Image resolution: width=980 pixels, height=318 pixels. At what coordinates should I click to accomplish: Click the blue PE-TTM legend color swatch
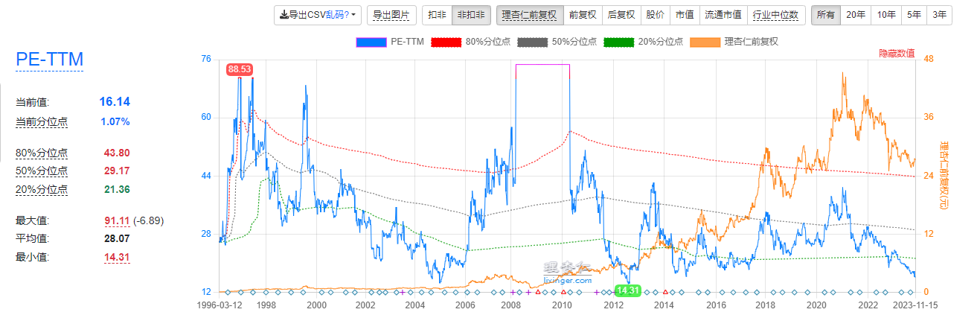click(371, 42)
